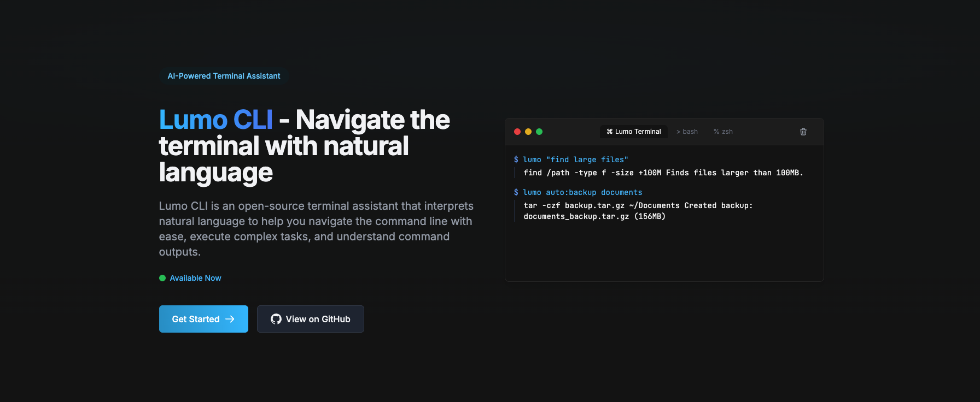Select the Lumo Terminal tab
Viewport: 980px width, 402px height.
point(634,132)
